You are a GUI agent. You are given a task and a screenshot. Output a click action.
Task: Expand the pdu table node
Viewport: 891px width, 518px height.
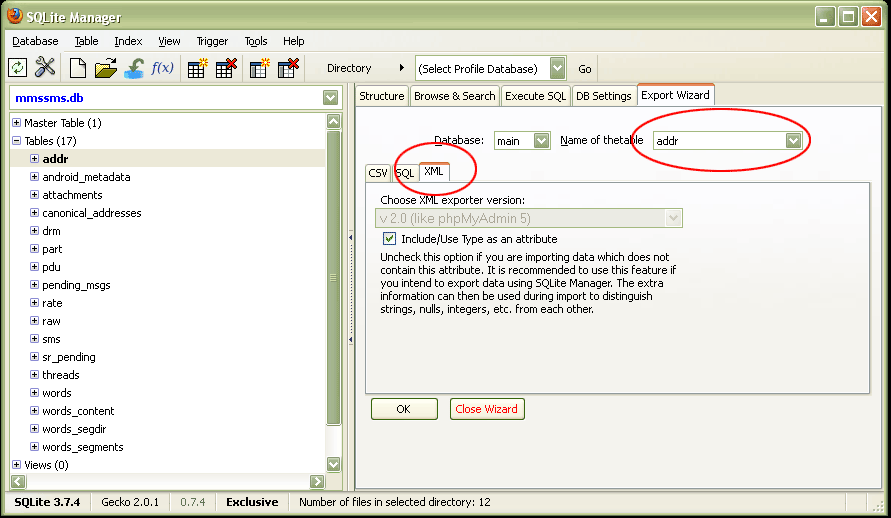34,266
